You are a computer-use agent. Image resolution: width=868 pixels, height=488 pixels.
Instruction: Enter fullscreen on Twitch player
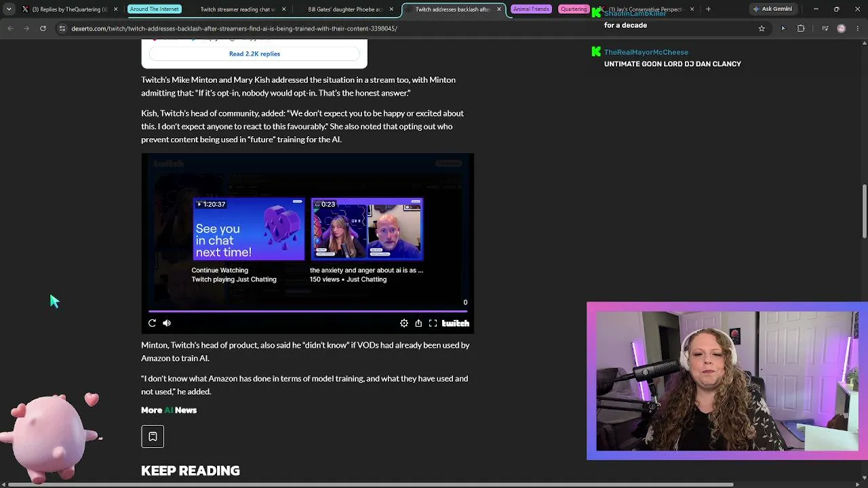(x=433, y=323)
